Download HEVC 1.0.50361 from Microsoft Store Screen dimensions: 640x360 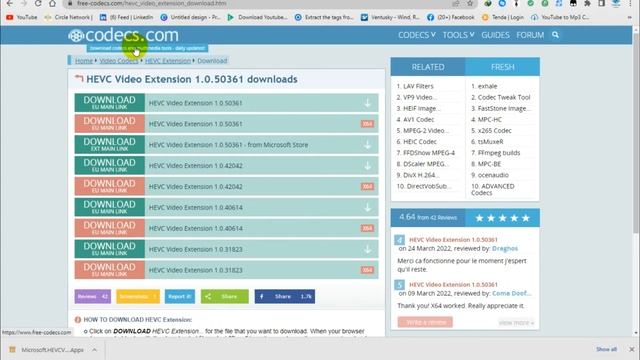(x=109, y=144)
